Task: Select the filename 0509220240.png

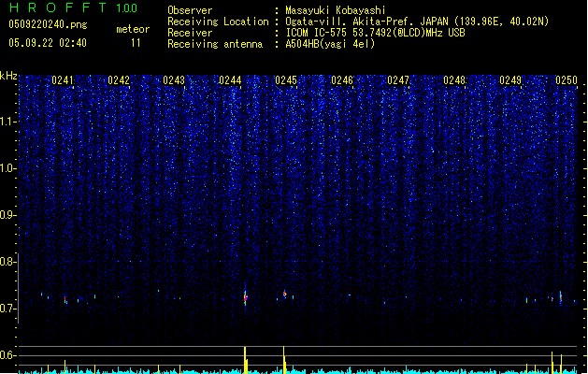Action: point(48,24)
